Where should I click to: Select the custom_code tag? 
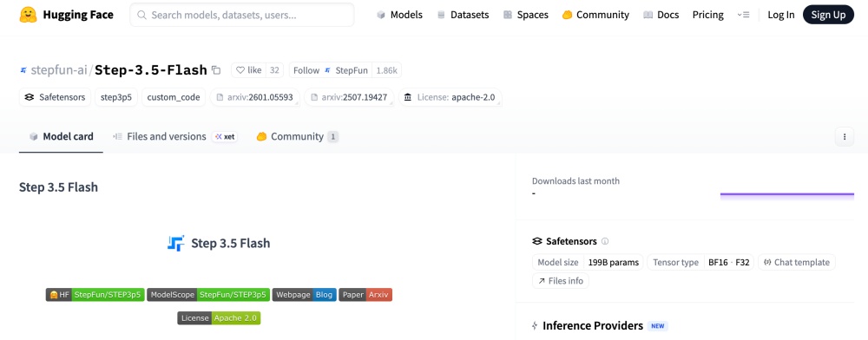click(174, 97)
